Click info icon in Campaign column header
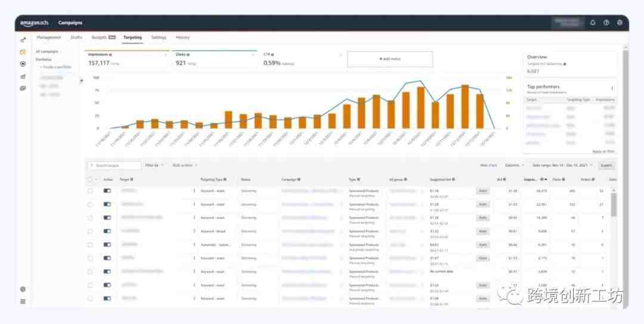 (x=299, y=179)
